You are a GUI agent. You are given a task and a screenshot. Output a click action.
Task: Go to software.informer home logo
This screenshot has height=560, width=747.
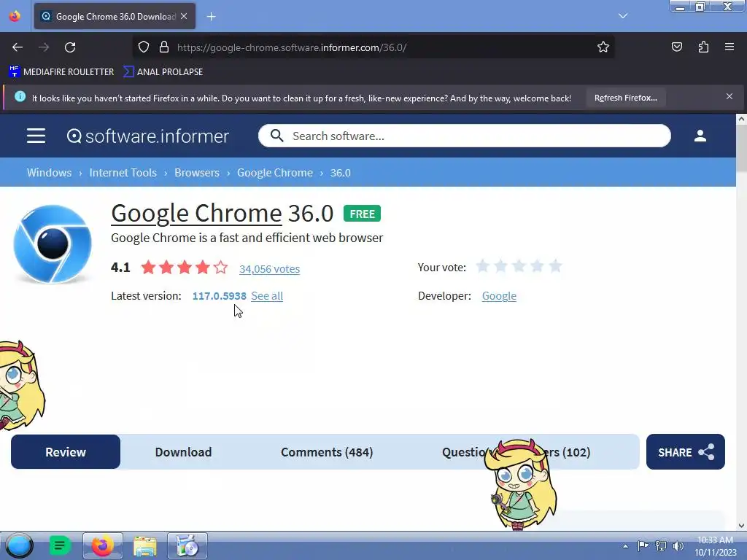(147, 136)
